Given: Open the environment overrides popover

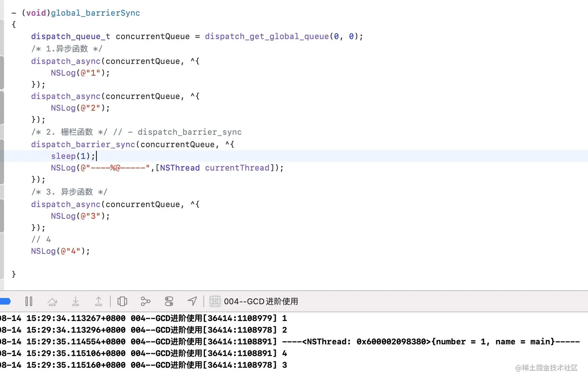Looking at the screenshot, I should click(169, 301).
